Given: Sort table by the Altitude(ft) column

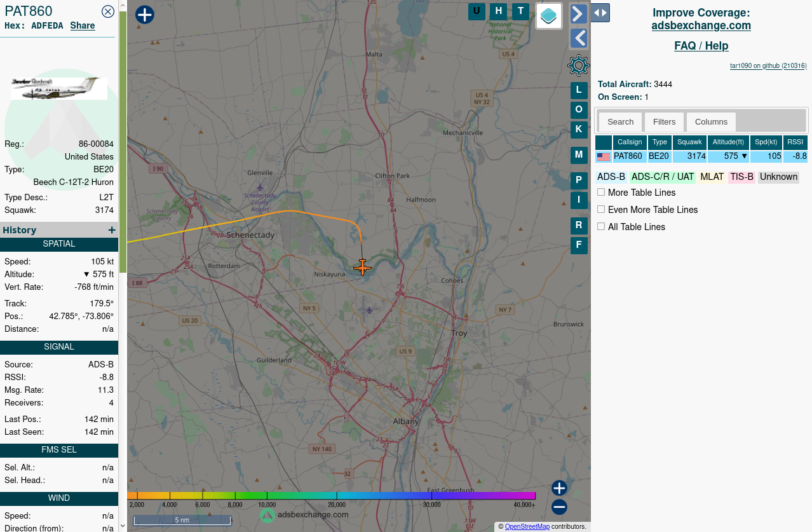Looking at the screenshot, I should tap(728, 142).
